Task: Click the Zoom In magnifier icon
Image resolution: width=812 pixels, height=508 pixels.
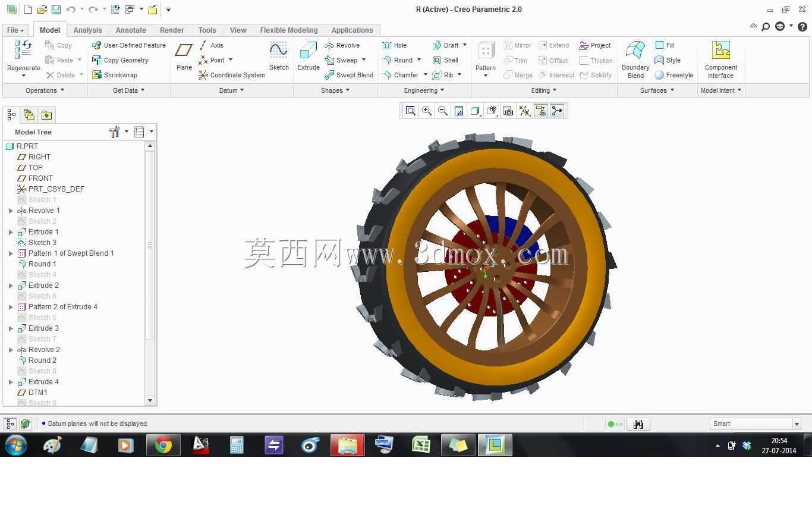Action: click(x=427, y=111)
